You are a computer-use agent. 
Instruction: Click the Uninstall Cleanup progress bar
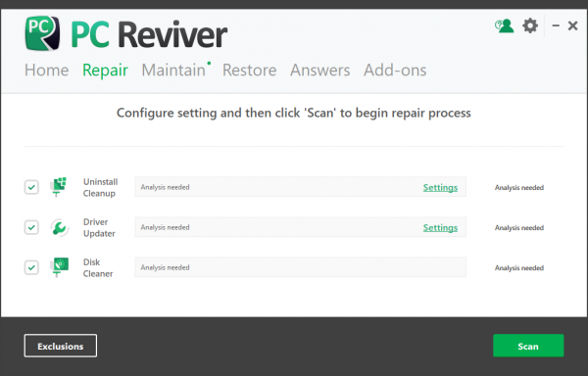point(301,187)
